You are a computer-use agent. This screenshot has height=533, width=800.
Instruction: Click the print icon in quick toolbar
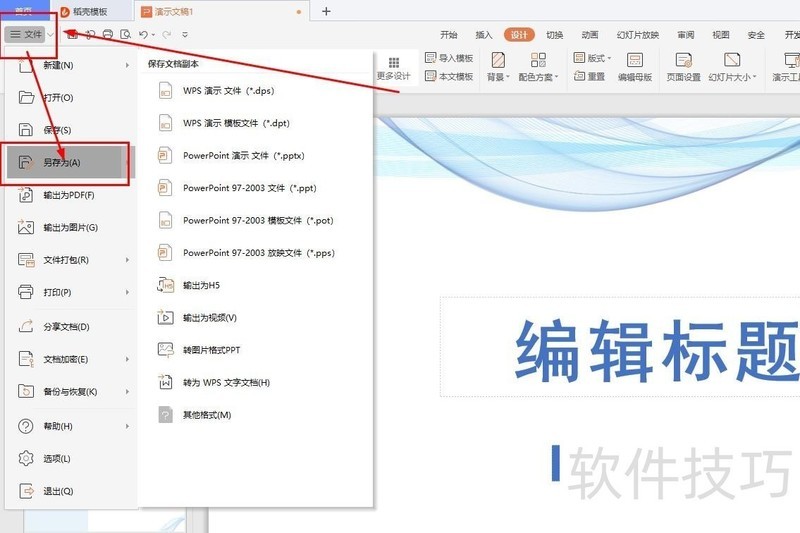(108, 35)
